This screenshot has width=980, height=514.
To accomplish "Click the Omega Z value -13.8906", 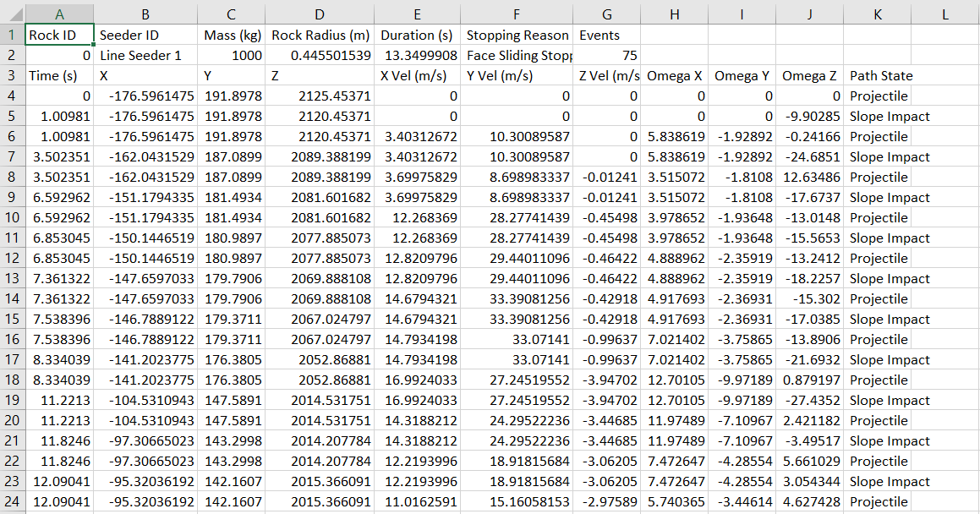I will [809, 339].
